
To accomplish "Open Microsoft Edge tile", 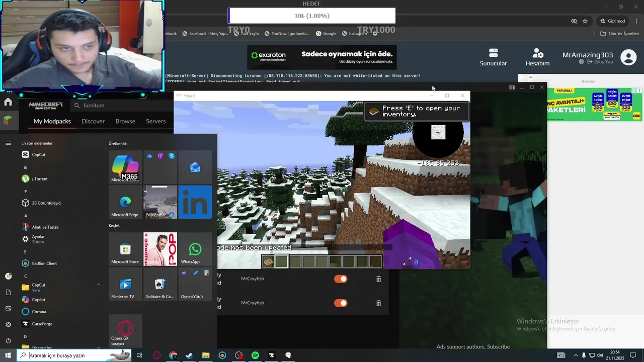I will coord(125,202).
